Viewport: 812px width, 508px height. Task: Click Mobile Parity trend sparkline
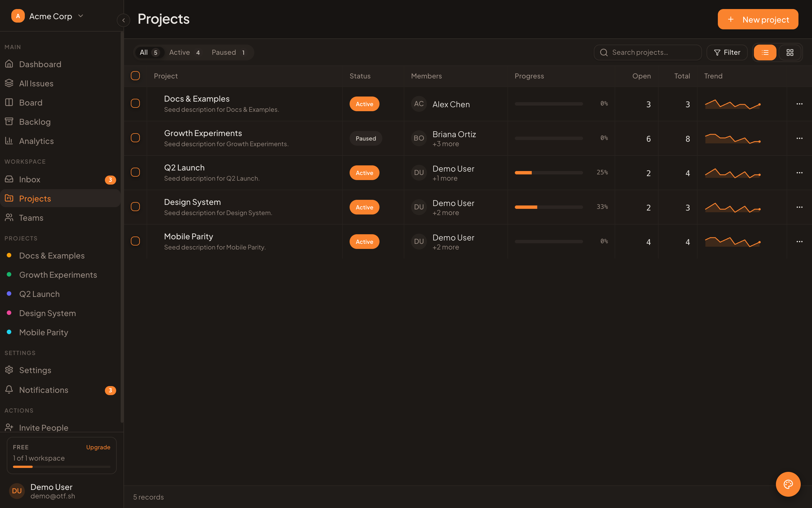(732, 242)
